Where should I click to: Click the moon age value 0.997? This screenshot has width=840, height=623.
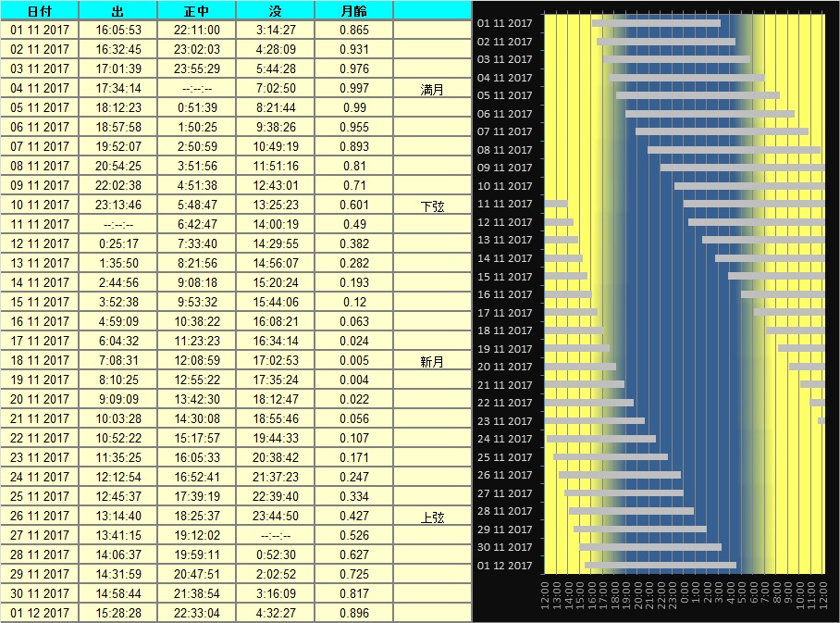pyautogui.click(x=353, y=88)
